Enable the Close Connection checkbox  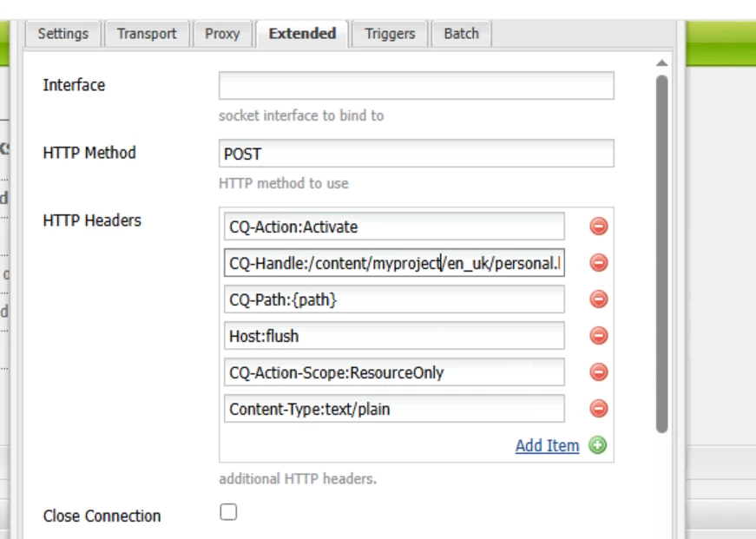tap(228, 513)
